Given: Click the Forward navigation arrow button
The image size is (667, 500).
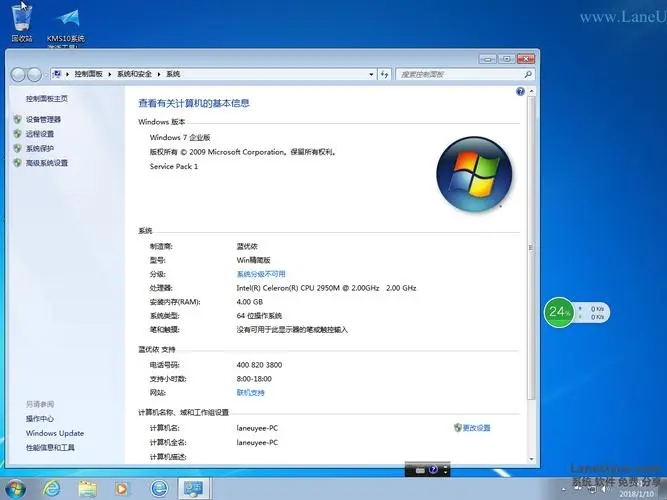Looking at the screenshot, I should tap(34, 74).
